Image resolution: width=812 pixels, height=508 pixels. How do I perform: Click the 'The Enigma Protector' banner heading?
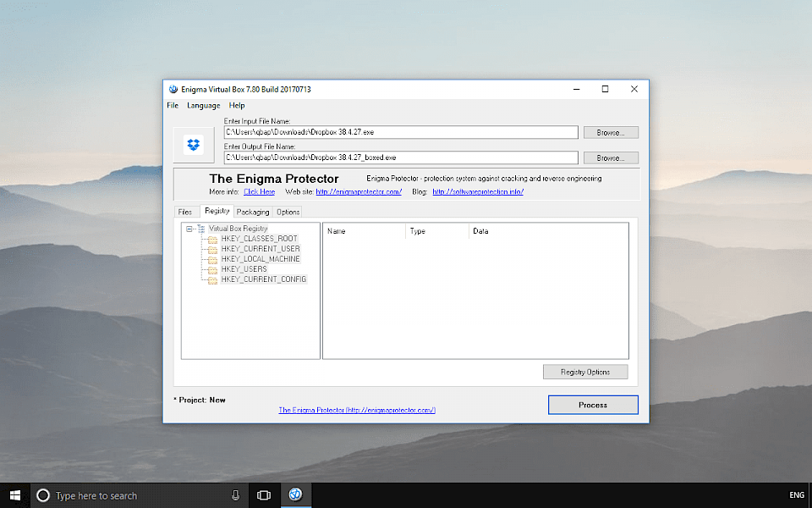tap(274, 179)
